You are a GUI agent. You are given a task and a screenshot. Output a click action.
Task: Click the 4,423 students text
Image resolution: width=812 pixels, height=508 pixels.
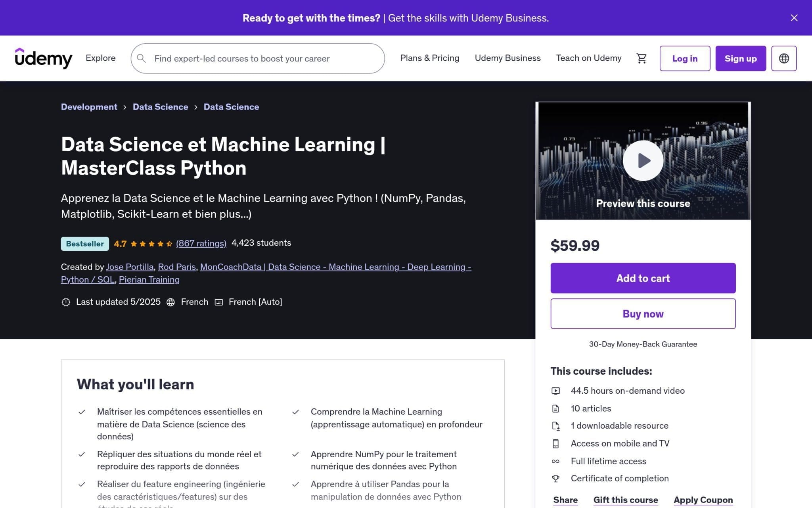[x=261, y=243]
